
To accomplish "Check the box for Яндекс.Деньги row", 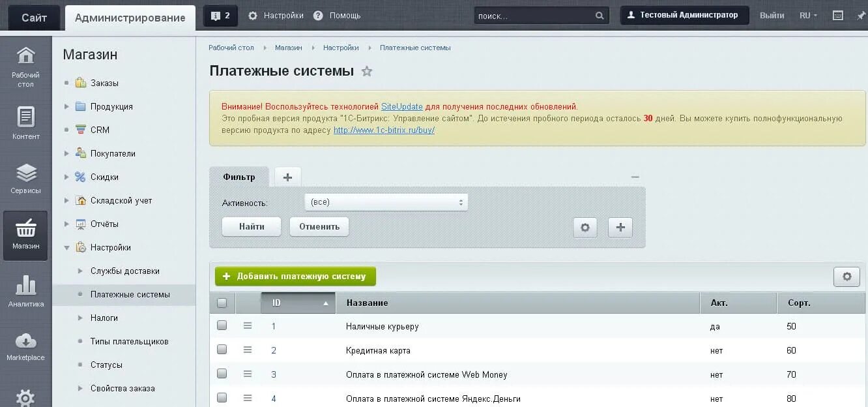I will (x=222, y=397).
